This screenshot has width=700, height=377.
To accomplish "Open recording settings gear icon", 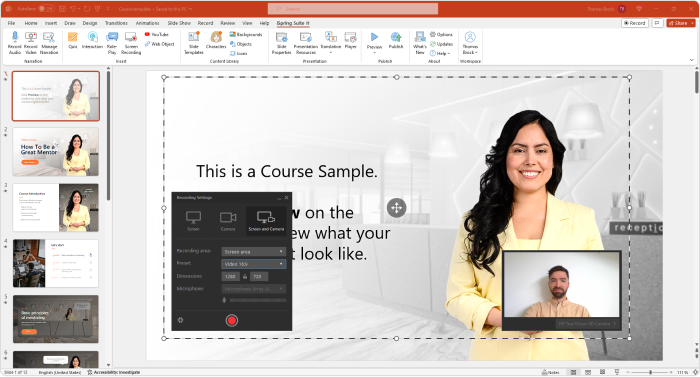I will (x=180, y=320).
